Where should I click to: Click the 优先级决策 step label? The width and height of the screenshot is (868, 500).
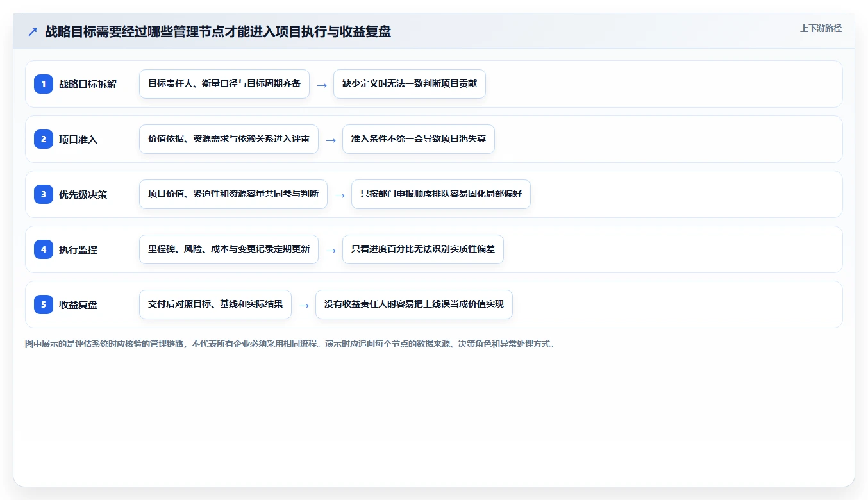(x=83, y=194)
